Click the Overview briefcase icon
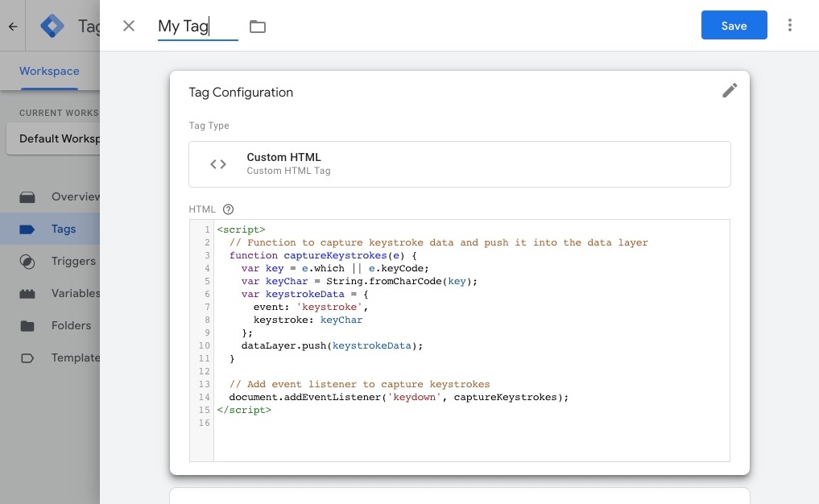The image size is (819, 504). tap(27, 197)
